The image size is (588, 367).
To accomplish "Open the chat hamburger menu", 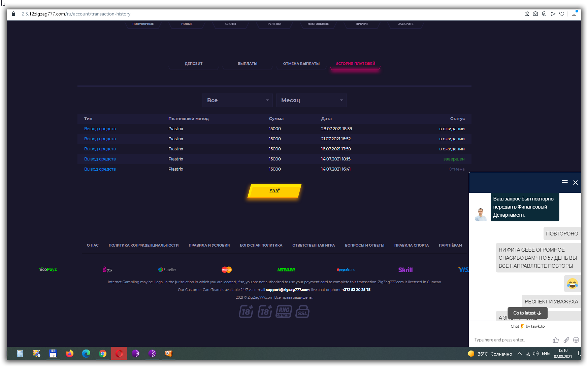I will click(x=565, y=182).
